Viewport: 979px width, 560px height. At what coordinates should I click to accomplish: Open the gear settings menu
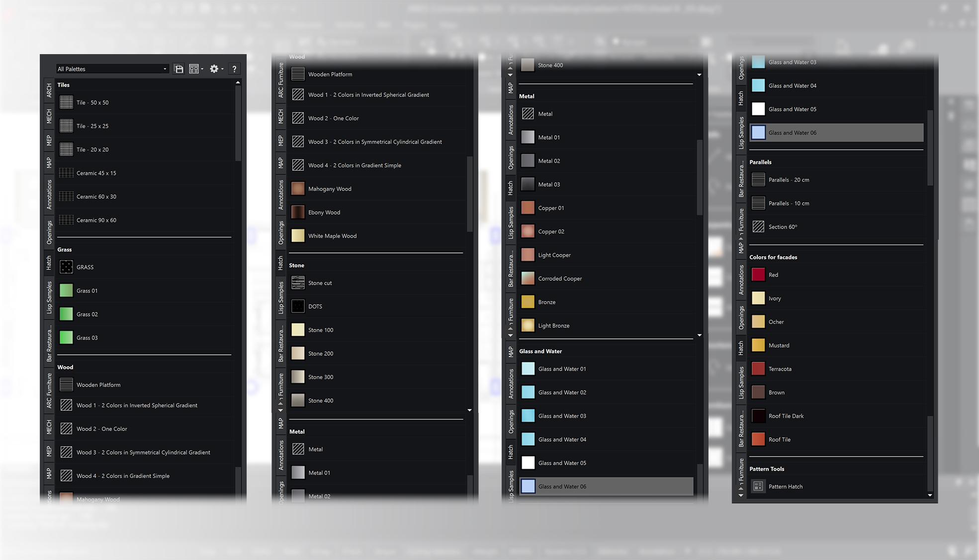click(216, 69)
